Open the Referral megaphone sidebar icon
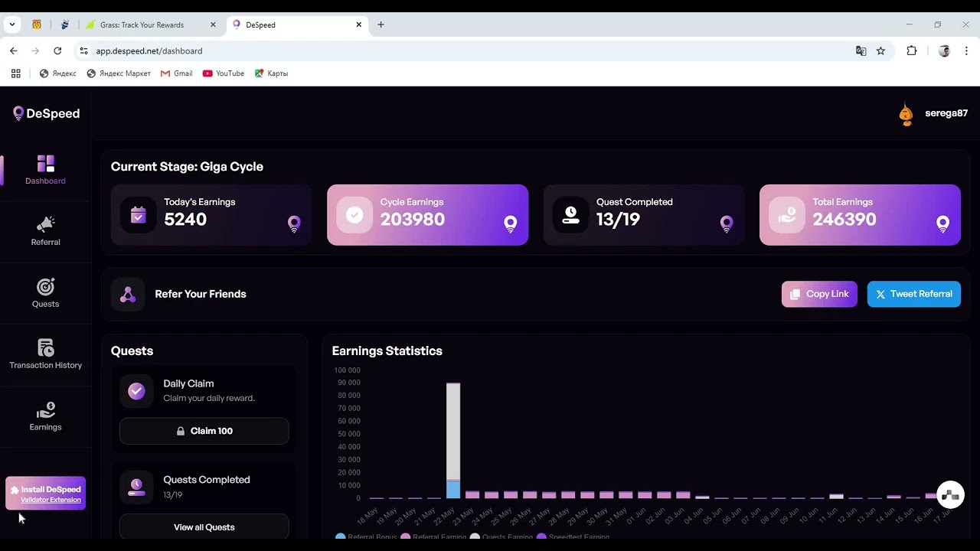Viewport: 980px width, 551px height. 45,224
